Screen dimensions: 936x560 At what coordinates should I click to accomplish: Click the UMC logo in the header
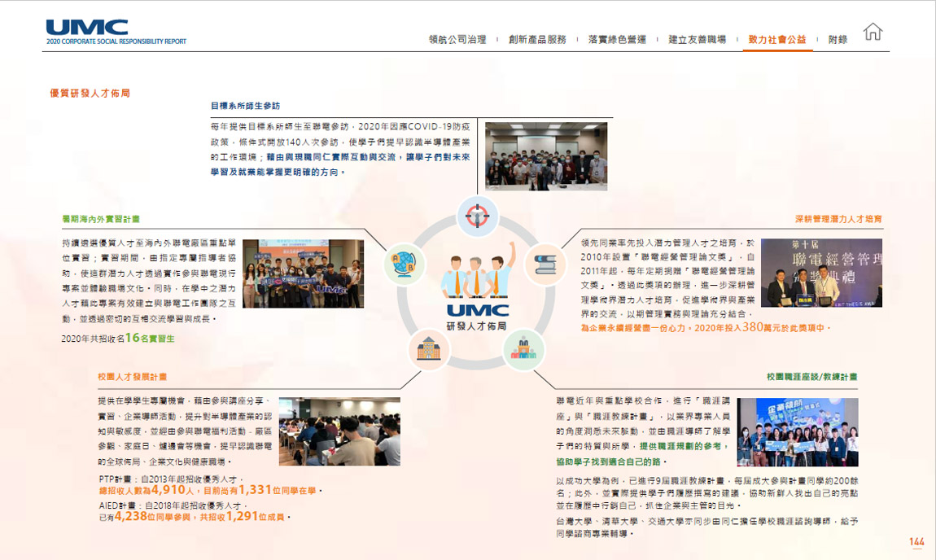[87, 28]
